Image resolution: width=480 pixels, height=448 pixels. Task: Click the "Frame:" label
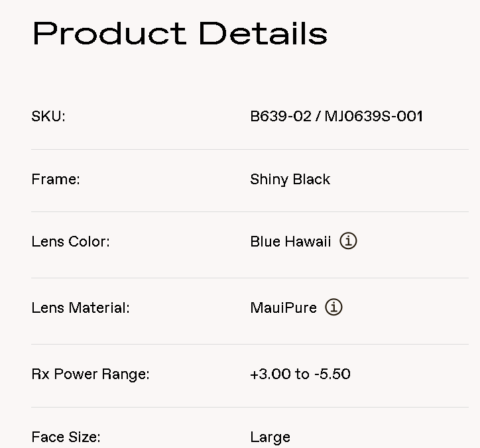pyautogui.click(x=56, y=180)
